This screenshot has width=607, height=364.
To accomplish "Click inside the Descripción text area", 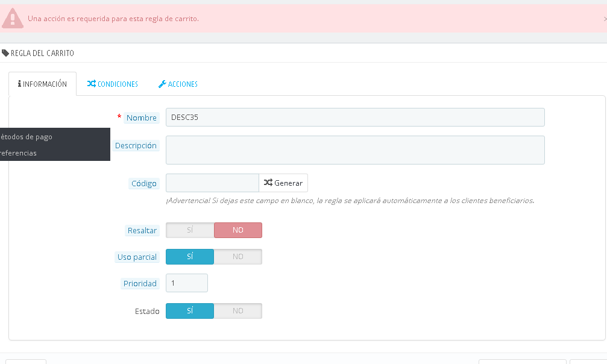I will 355,150.
